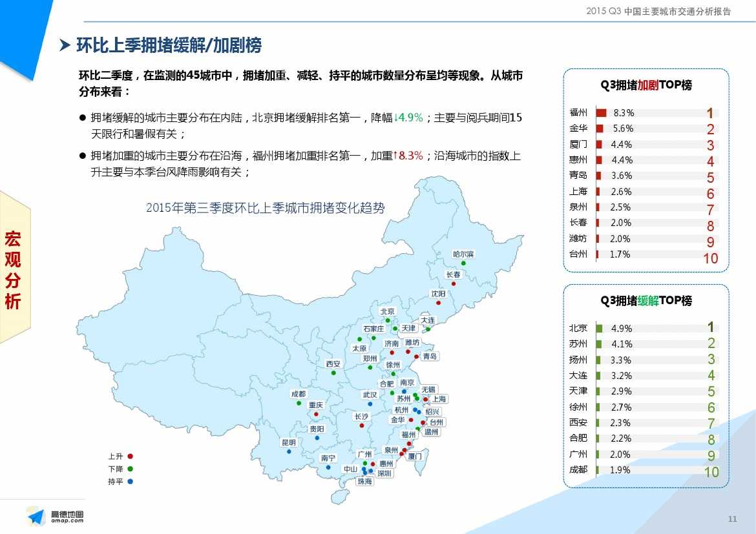Click the red 上升 legend dot
The image size is (756, 534).
click(x=131, y=456)
